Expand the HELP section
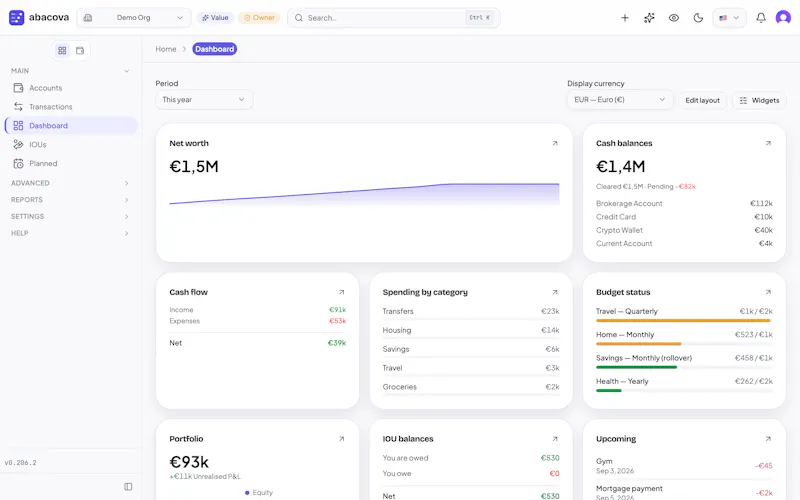Screen dimensions: 800x500 click(70, 233)
